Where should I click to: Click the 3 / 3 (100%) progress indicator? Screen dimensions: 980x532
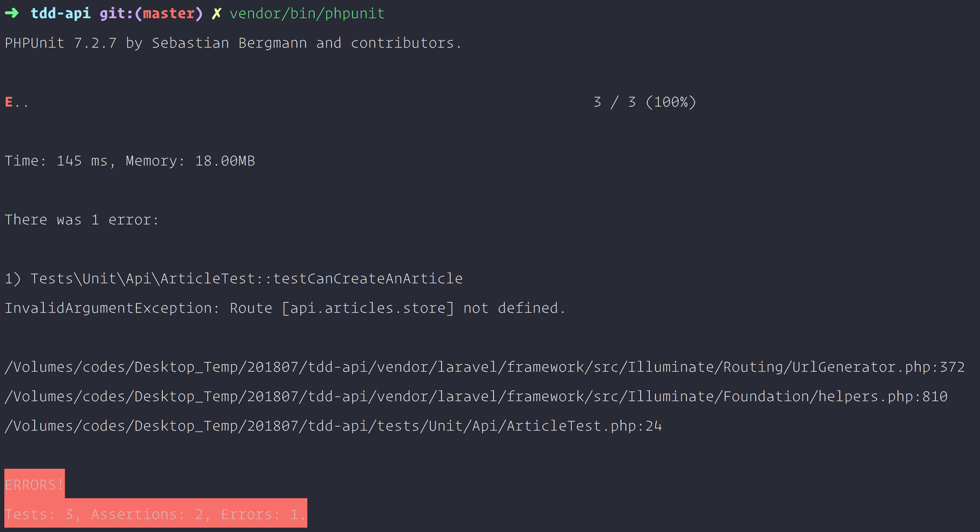(645, 102)
